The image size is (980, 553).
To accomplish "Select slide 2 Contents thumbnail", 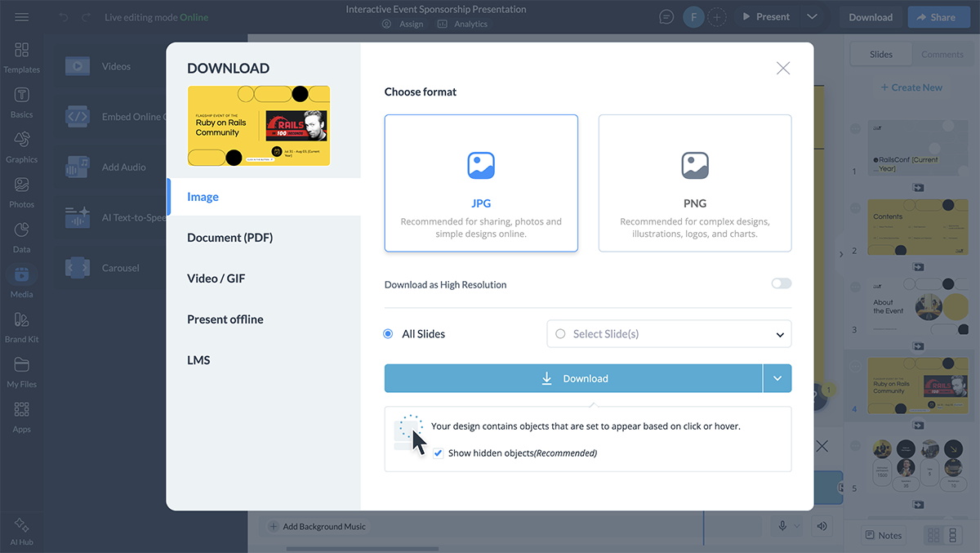I will click(x=918, y=227).
